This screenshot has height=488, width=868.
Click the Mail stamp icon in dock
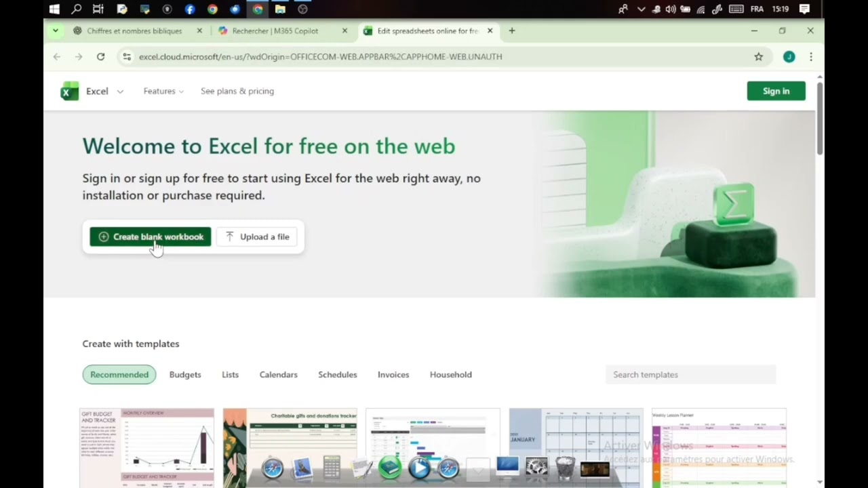[x=302, y=468]
